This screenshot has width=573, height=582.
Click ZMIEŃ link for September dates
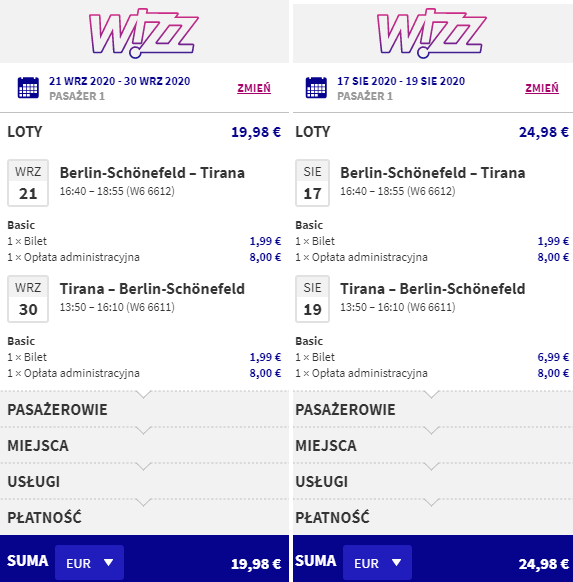pyautogui.click(x=254, y=88)
